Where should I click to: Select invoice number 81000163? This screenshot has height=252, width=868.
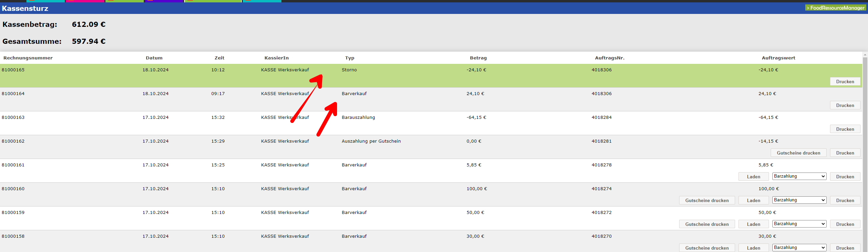tap(13, 117)
